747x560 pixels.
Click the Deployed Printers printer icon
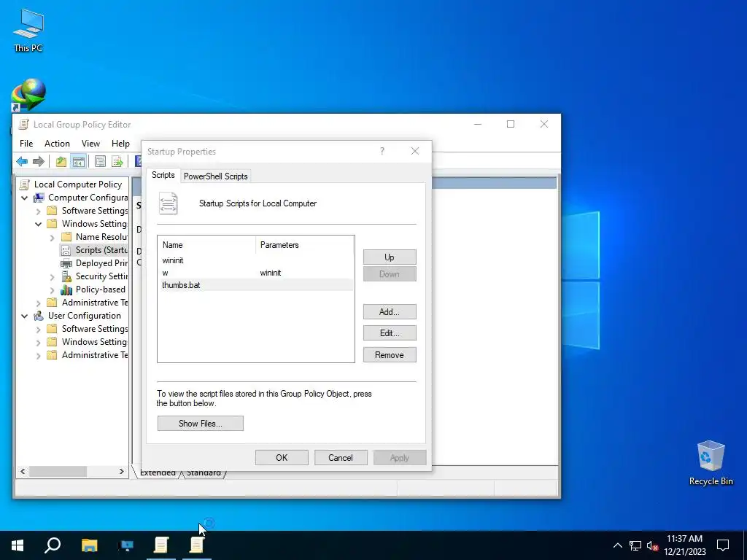[66, 263]
